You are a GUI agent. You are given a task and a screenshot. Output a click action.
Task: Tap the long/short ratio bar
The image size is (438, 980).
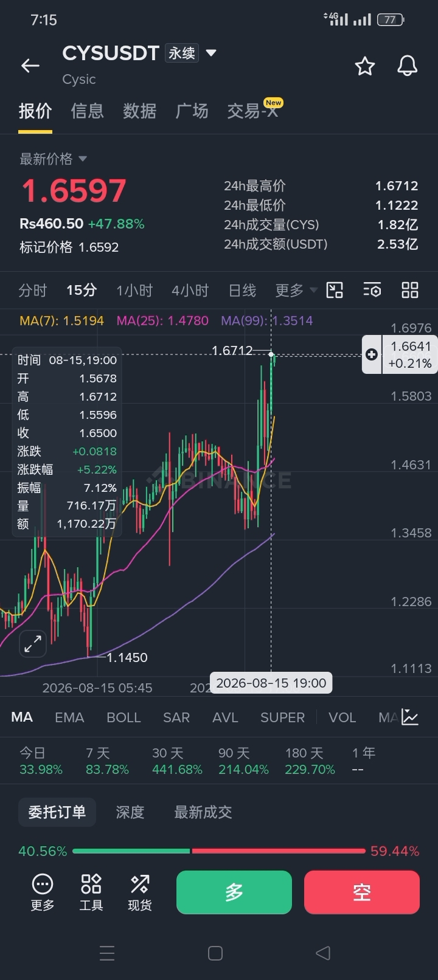[219, 851]
